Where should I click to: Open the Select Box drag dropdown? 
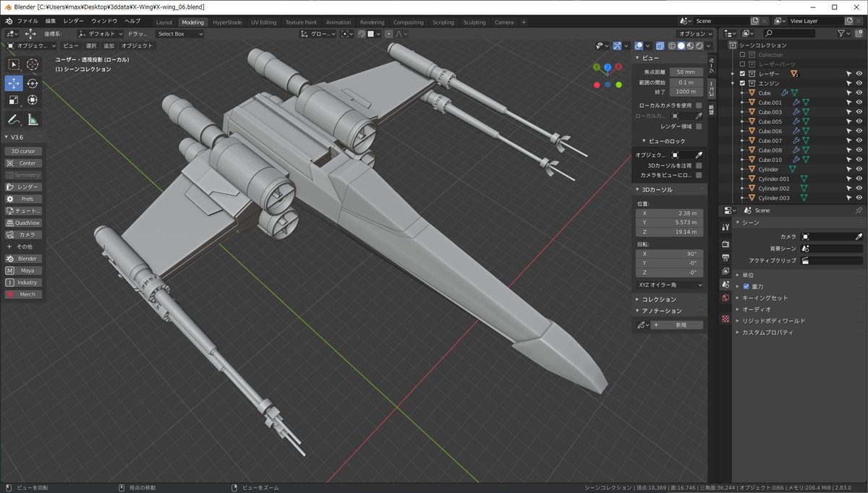click(x=179, y=34)
